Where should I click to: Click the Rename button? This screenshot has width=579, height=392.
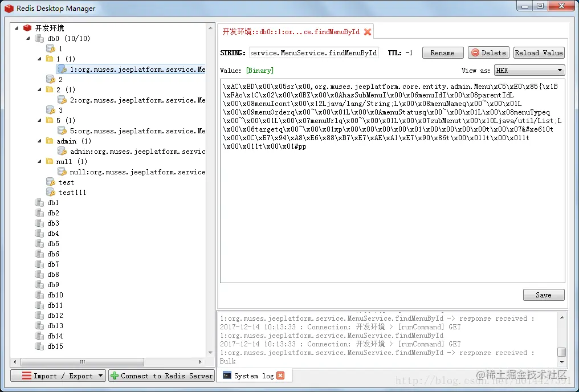coord(443,53)
